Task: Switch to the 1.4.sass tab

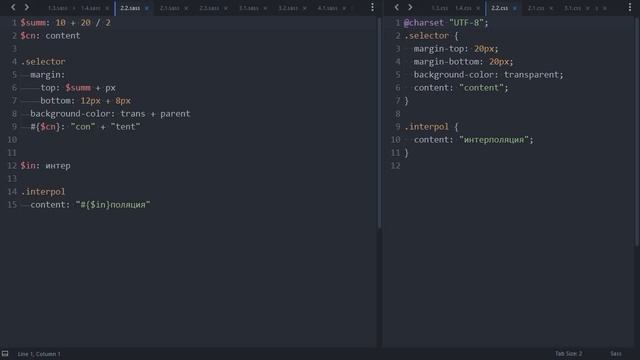Action: click(90, 8)
